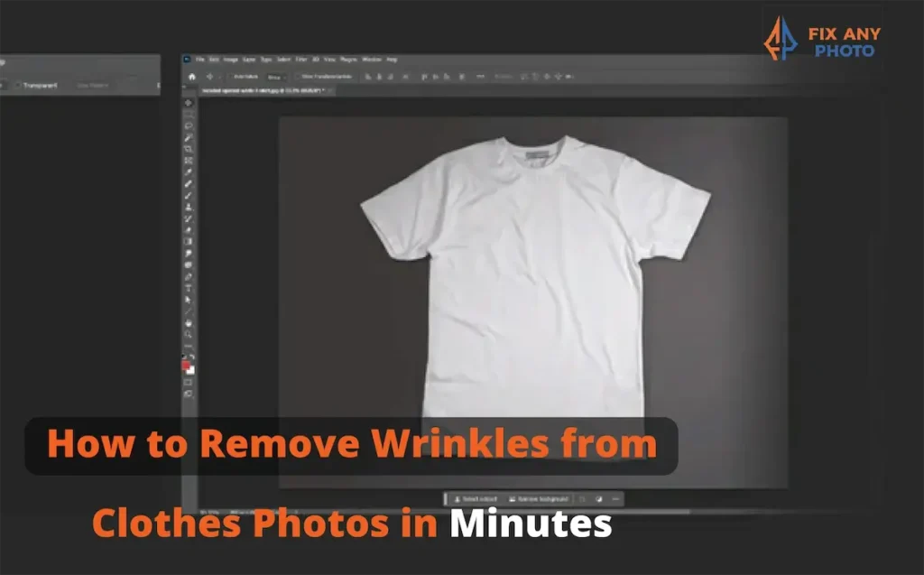Screen dimensions: 924x575
Task: Open the Auto-Select Group dropdown
Action: pos(280,77)
